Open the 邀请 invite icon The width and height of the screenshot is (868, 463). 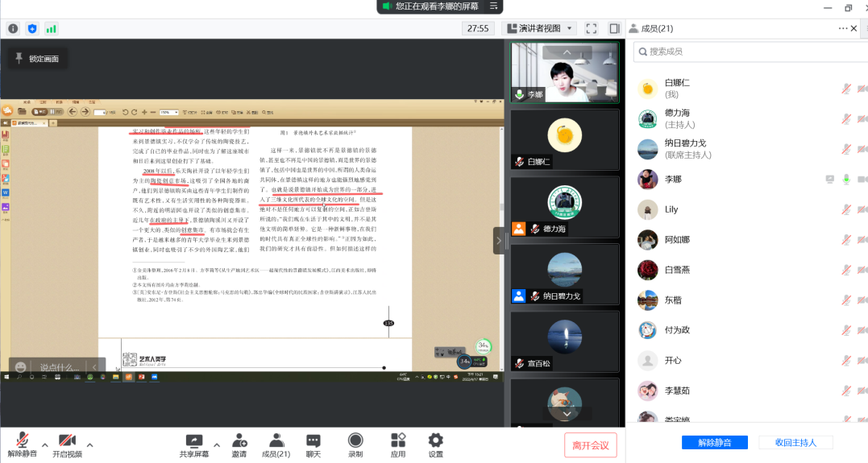coord(239,444)
